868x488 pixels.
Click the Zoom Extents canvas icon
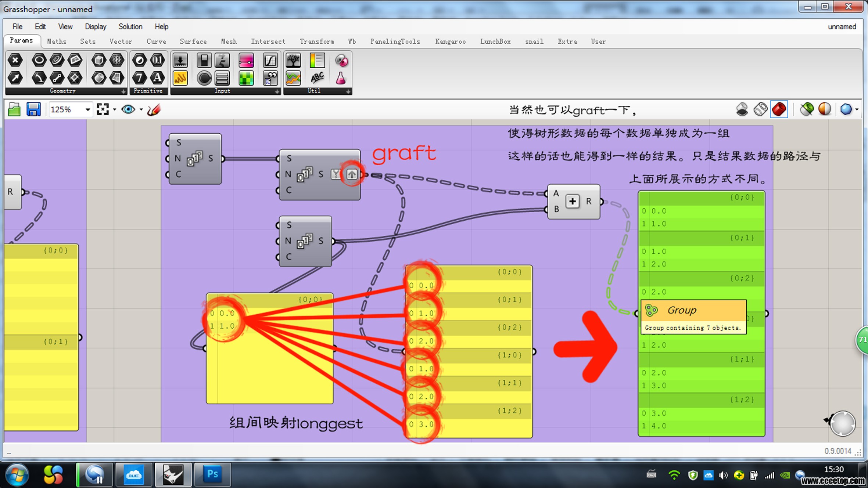[x=103, y=109]
